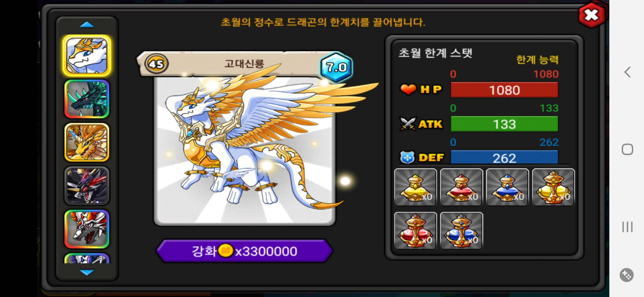Choose the golden orange dragon portrait
Image resolution: width=644 pixels, height=297 pixels.
(x=87, y=142)
